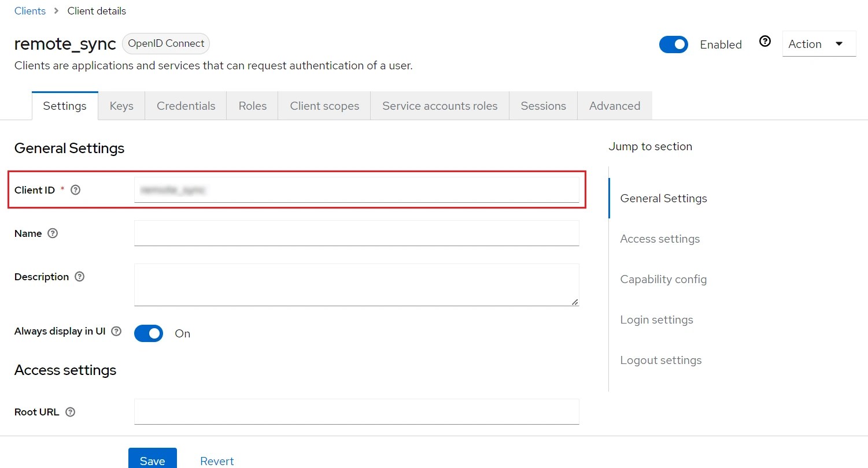Jump to the Logout settings section
The width and height of the screenshot is (868, 468).
point(661,360)
